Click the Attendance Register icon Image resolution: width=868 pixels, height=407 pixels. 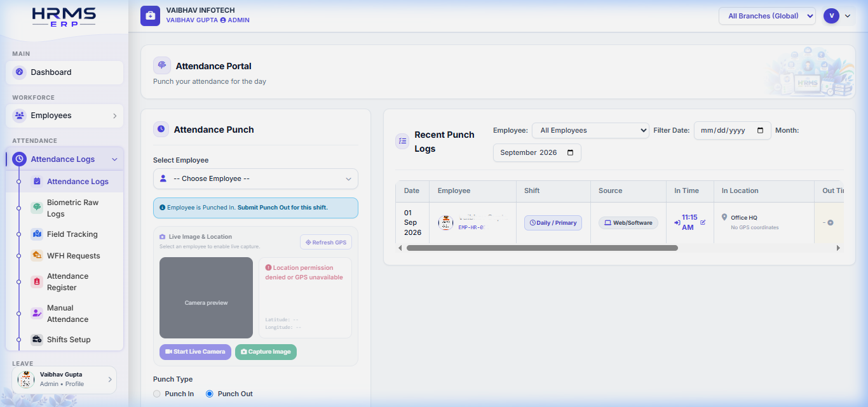37,282
